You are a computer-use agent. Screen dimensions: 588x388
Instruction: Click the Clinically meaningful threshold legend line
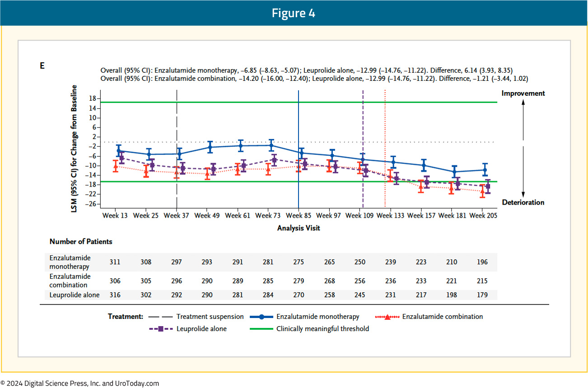point(261,329)
